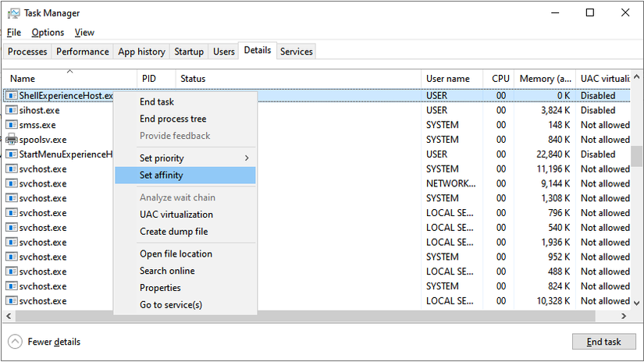Open the Options menu

coord(48,33)
